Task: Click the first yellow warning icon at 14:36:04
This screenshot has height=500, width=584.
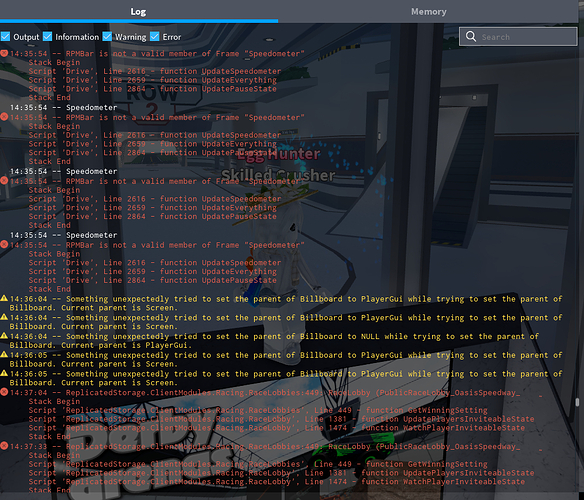Action: 4,298
